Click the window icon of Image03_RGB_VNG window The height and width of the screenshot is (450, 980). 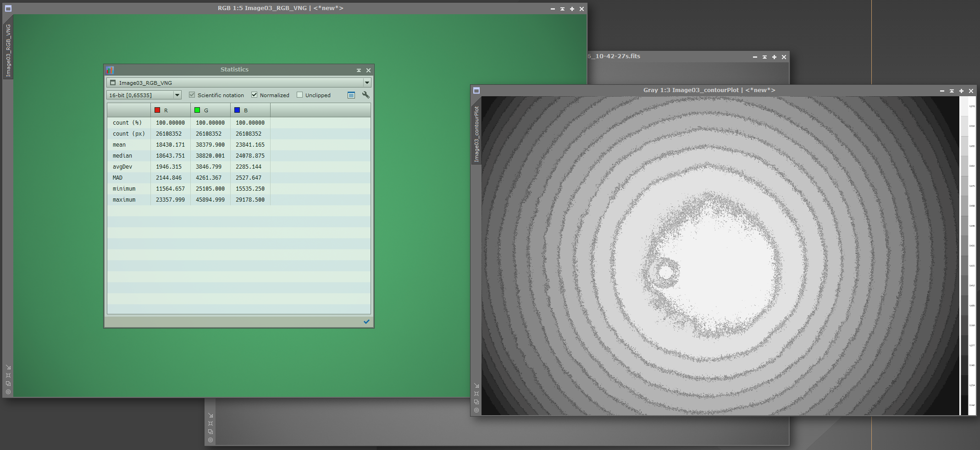[8, 8]
